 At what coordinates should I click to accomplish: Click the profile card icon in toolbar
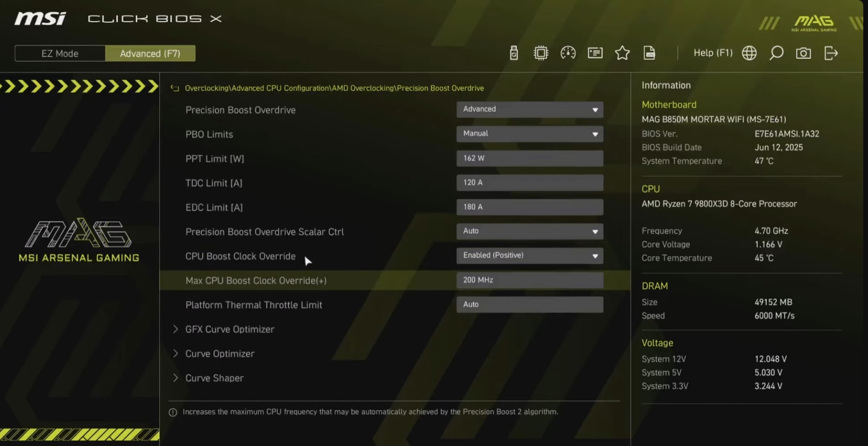tap(595, 53)
